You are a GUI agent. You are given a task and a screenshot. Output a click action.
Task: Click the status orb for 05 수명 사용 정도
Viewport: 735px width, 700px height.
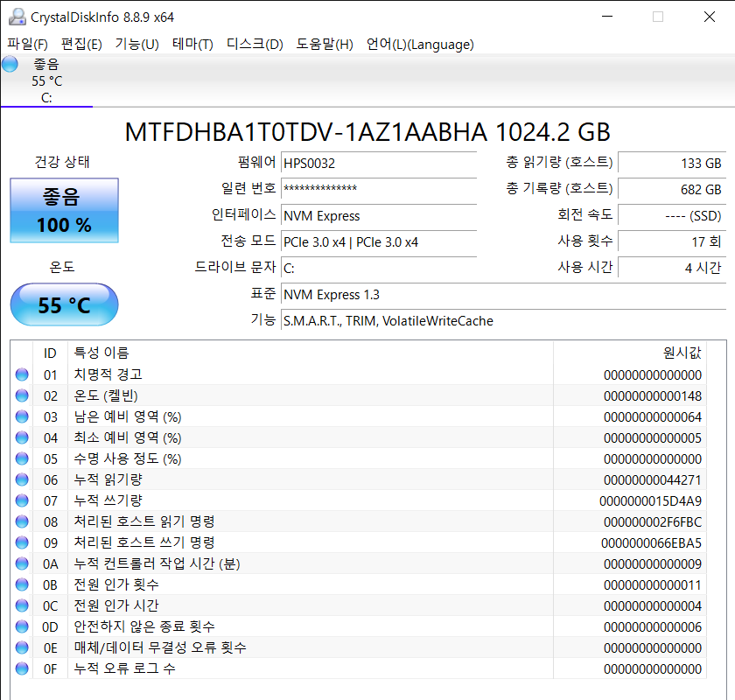click(22, 458)
